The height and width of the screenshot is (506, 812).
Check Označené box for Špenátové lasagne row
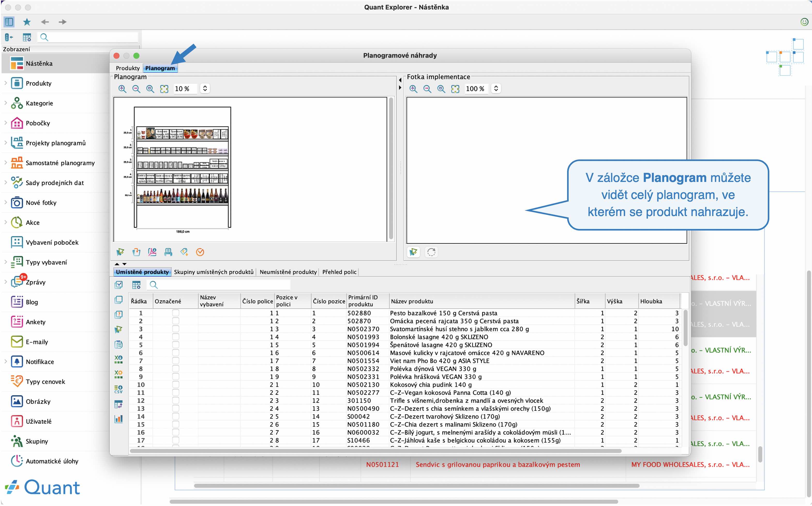click(x=175, y=345)
